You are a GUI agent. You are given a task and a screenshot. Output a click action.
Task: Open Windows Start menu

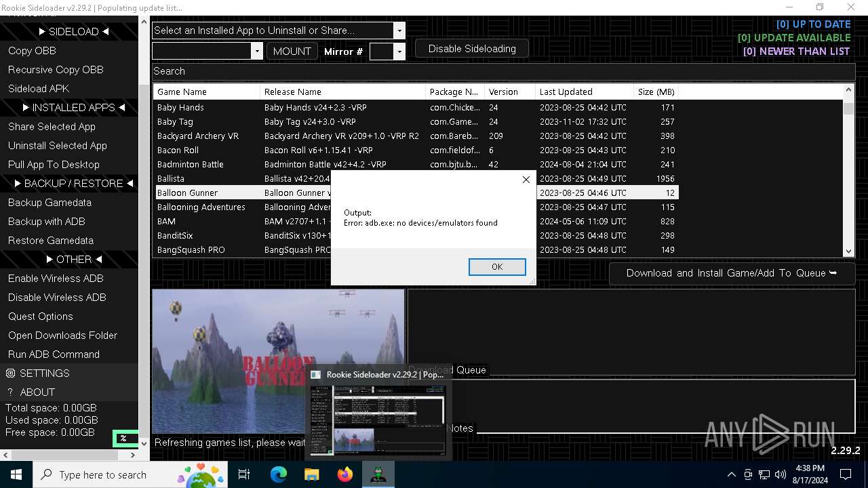tap(16, 474)
